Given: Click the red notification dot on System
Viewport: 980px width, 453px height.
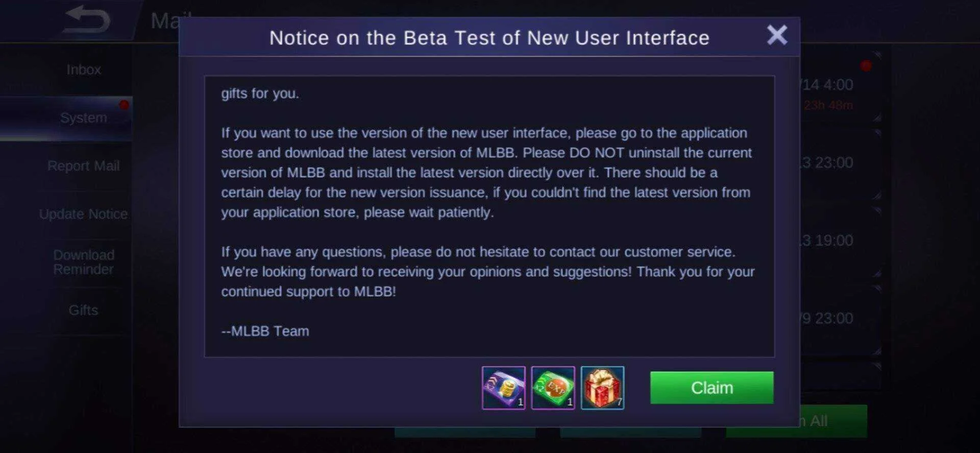Looking at the screenshot, I should click(x=124, y=105).
